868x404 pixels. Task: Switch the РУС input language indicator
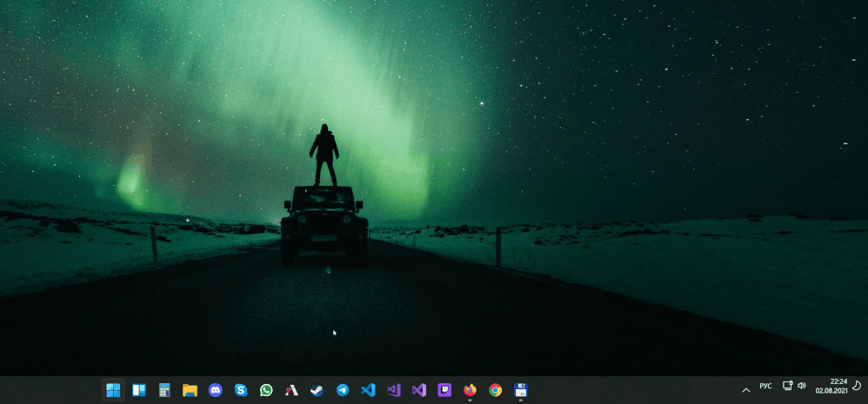pyautogui.click(x=765, y=386)
